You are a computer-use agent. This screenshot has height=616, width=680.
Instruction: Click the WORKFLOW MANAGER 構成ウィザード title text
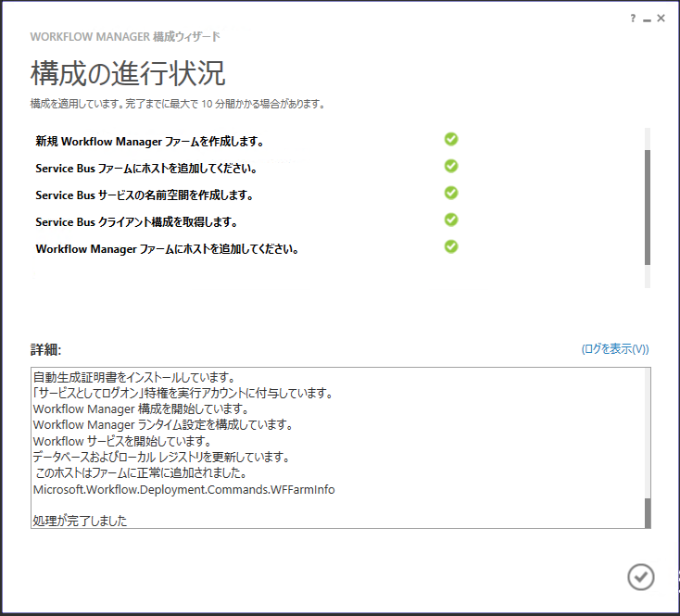125,36
